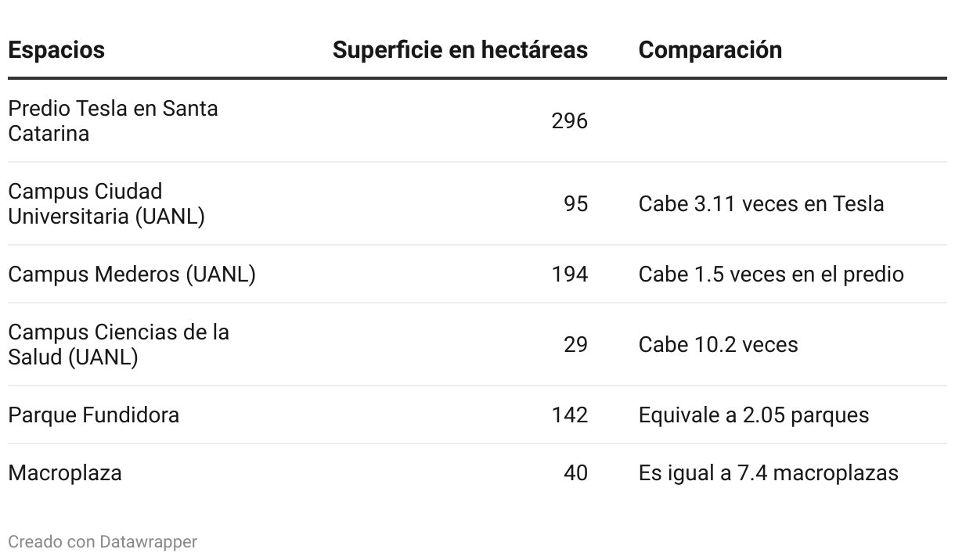Click the Comparación column header
The width and height of the screenshot is (955, 560).
click(710, 49)
